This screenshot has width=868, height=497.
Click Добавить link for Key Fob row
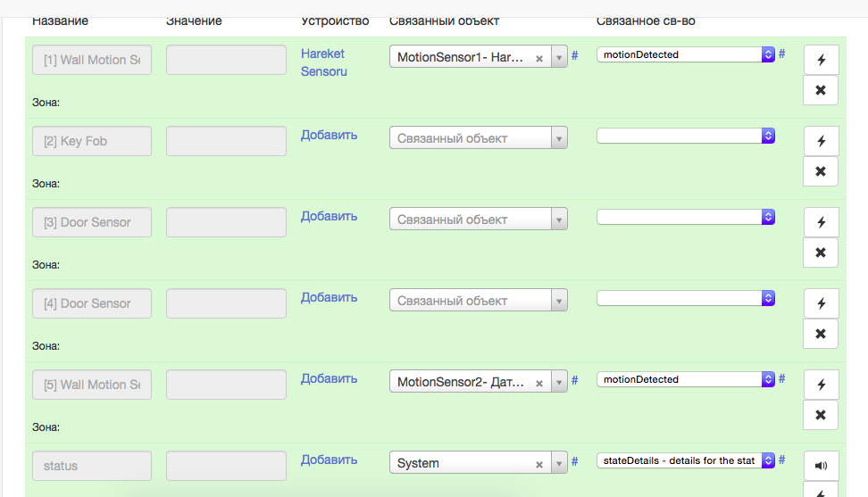[x=329, y=135]
